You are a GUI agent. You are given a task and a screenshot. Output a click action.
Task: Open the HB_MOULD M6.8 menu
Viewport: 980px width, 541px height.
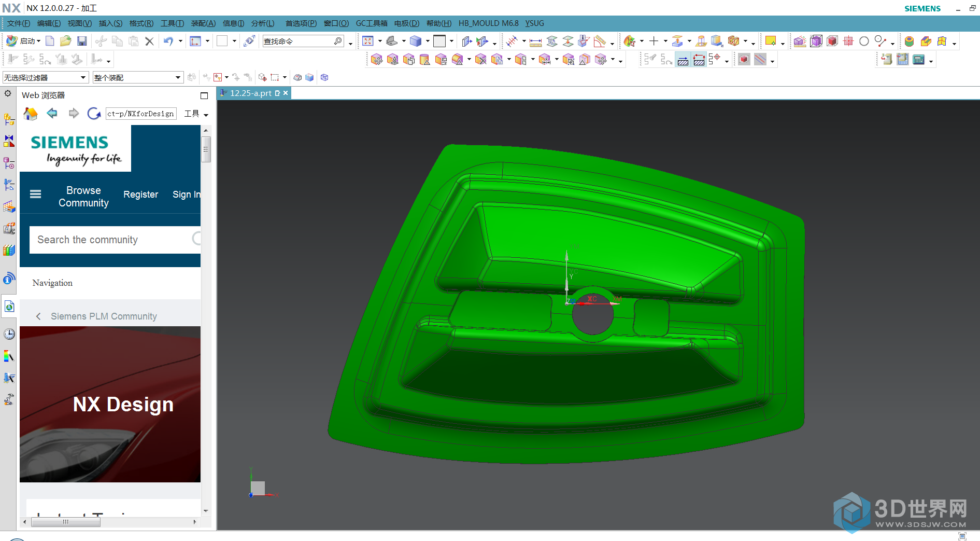pos(488,23)
